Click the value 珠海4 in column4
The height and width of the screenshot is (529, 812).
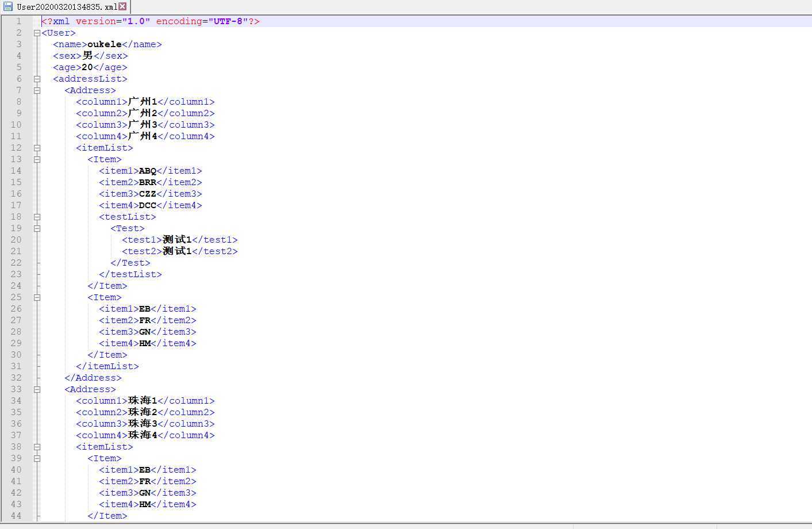143,435
